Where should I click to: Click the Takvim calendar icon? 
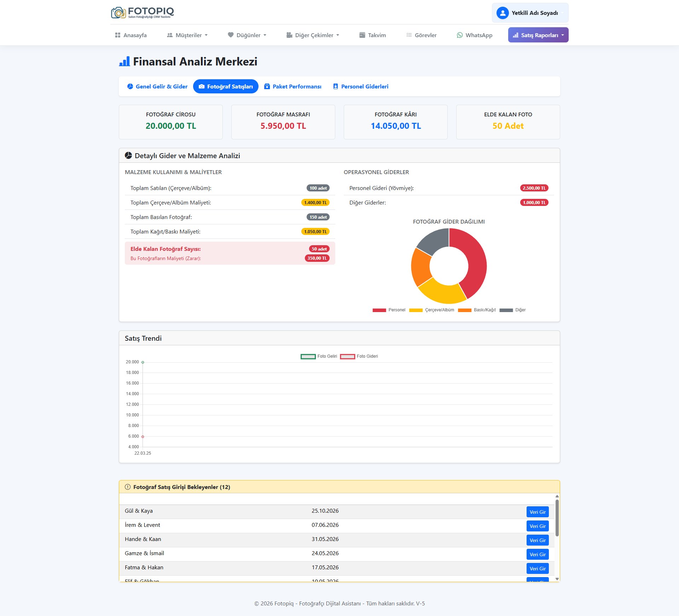[362, 35]
